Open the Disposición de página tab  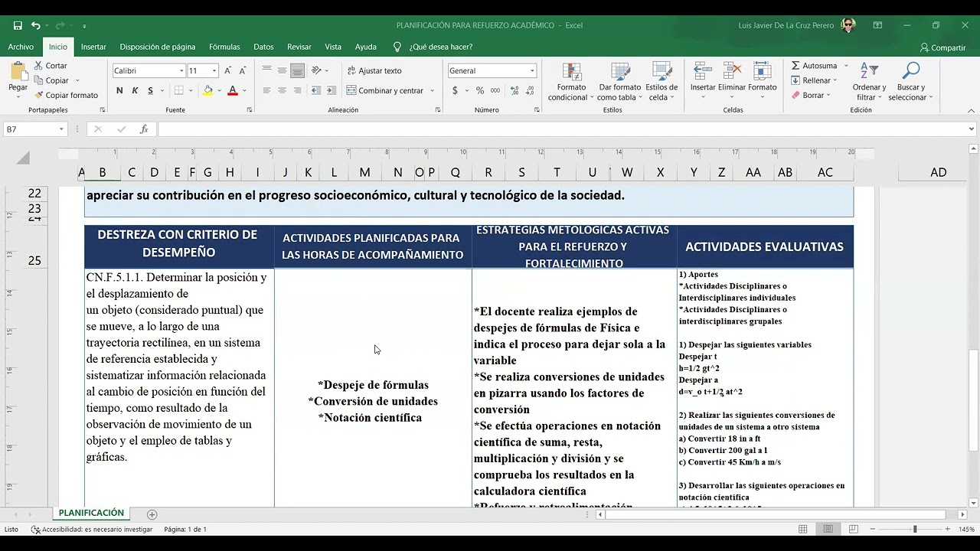click(x=157, y=47)
